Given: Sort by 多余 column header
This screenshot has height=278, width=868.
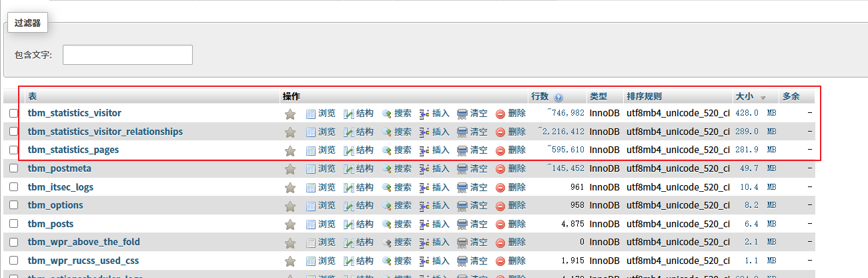Looking at the screenshot, I should [x=791, y=96].
